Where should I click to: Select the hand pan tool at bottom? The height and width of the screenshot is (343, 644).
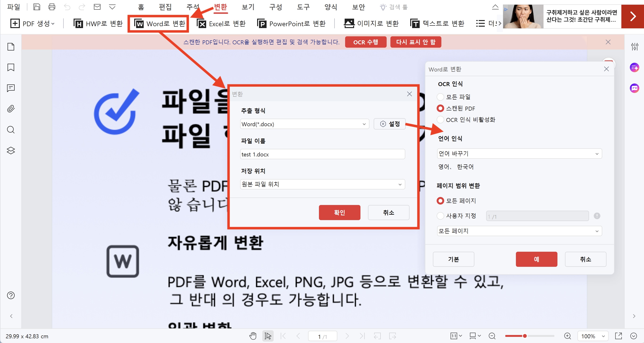pyautogui.click(x=253, y=336)
